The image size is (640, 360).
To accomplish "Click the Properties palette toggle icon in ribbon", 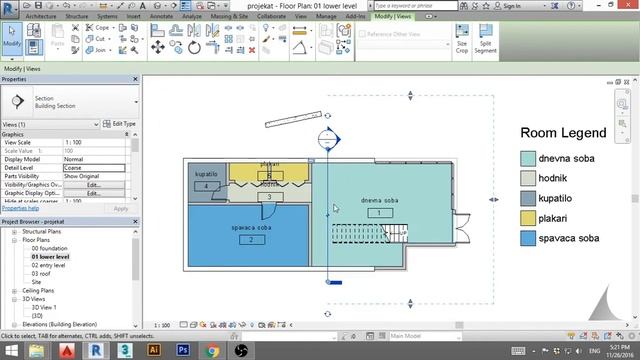I will 34,47.
